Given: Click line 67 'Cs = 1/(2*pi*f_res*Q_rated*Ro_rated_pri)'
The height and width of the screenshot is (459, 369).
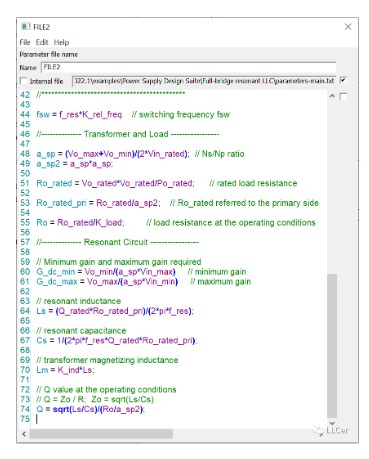Looking at the screenshot, I should [x=117, y=341].
